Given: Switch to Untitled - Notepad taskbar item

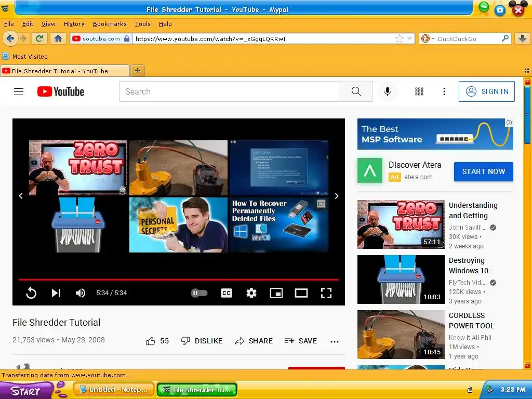Looking at the screenshot, I should (114, 389).
